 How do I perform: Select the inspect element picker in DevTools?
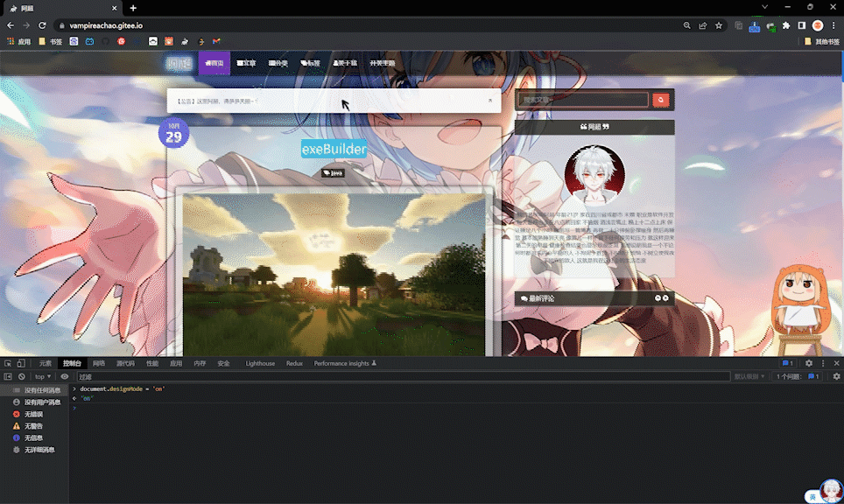click(8, 363)
